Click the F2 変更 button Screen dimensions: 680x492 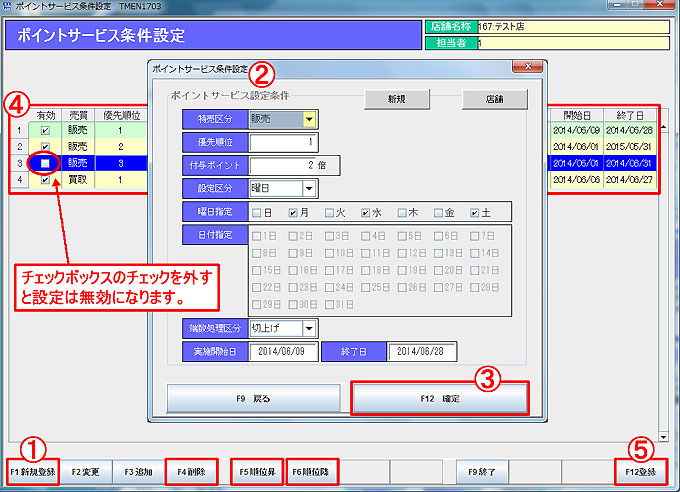tap(86, 472)
